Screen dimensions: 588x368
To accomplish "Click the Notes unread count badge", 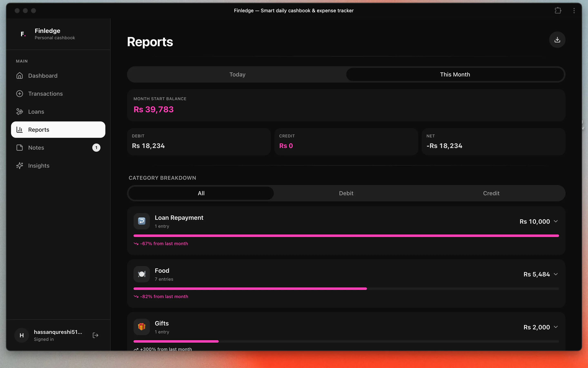I will (x=96, y=148).
